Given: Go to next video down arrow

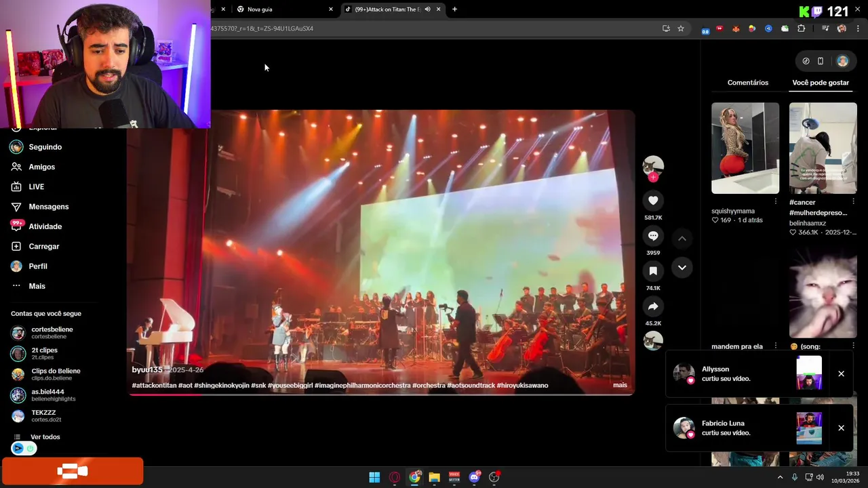Looking at the screenshot, I should coord(682,268).
